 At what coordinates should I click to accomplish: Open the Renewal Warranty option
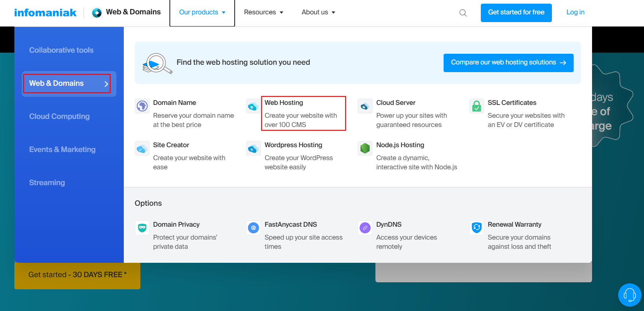[514, 225]
